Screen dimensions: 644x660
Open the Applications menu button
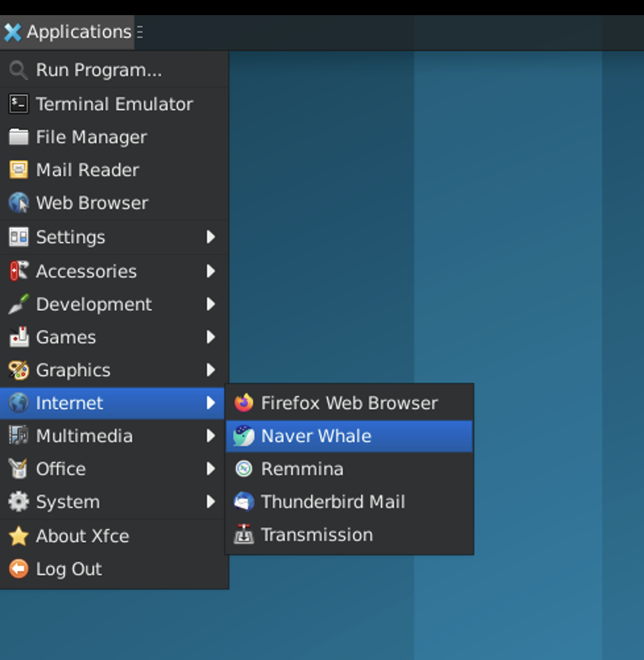[67, 32]
